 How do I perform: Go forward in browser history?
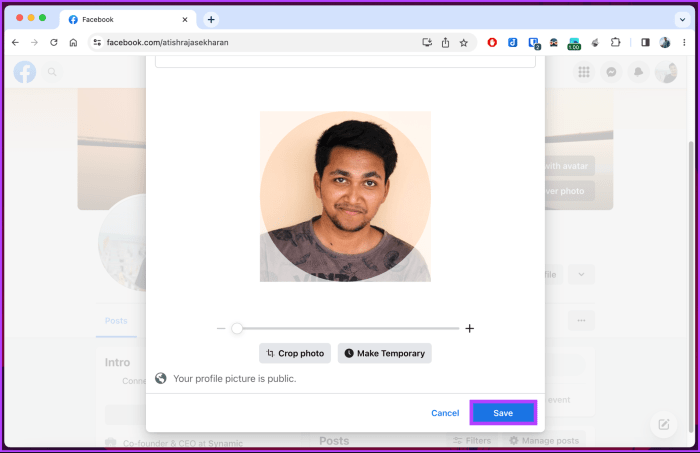tap(34, 42)
